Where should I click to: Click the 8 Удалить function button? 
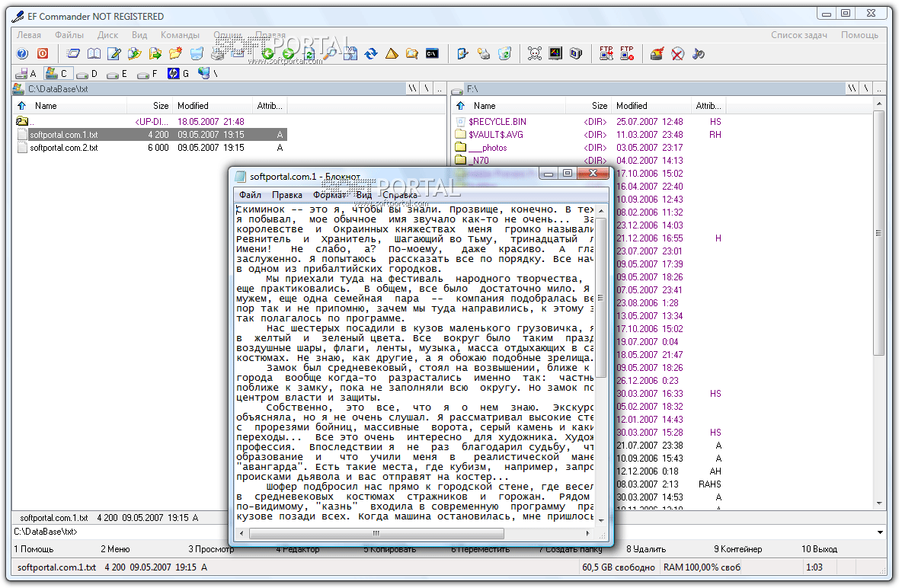[x=646, y=549]
